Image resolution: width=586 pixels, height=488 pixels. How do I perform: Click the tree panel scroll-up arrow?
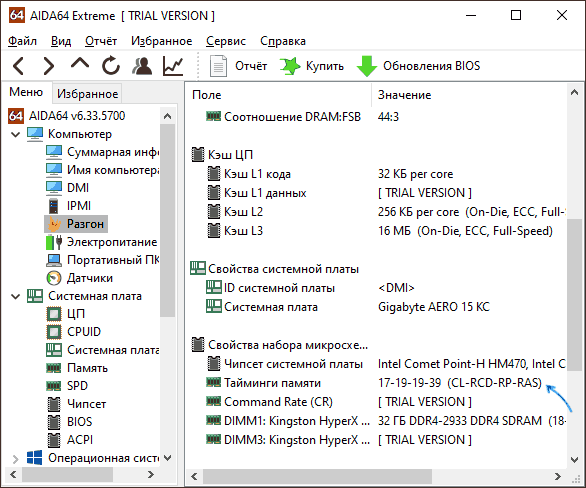pos(167,116)
